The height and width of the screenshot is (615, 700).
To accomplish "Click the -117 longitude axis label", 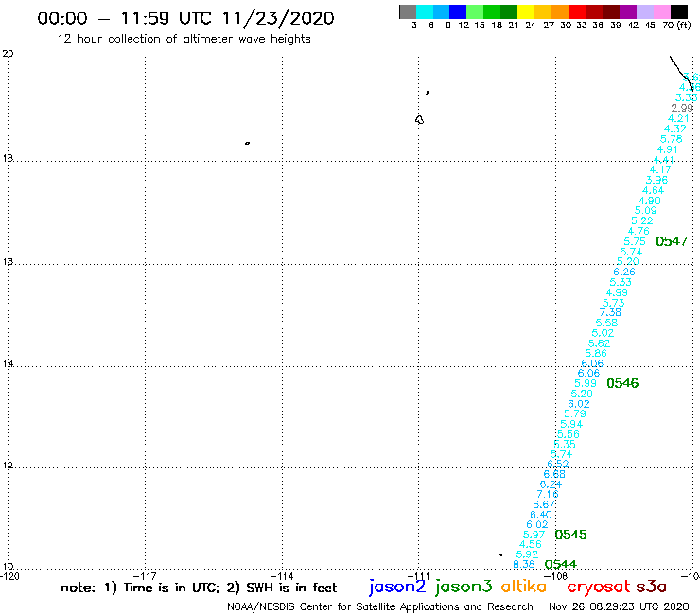I will 145,576.
